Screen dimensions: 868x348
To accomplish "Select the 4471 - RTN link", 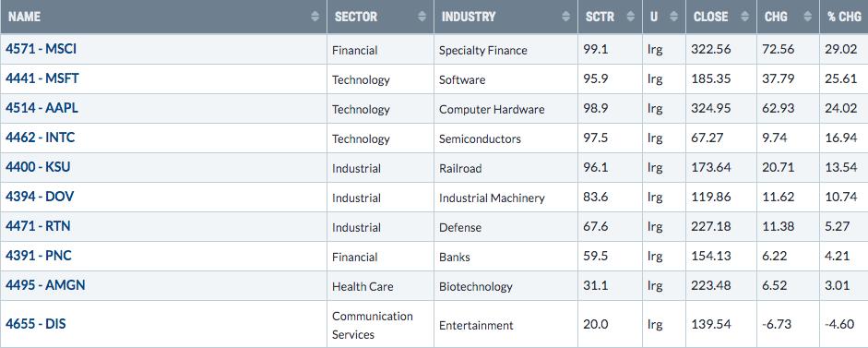I will tap(38, 226).
